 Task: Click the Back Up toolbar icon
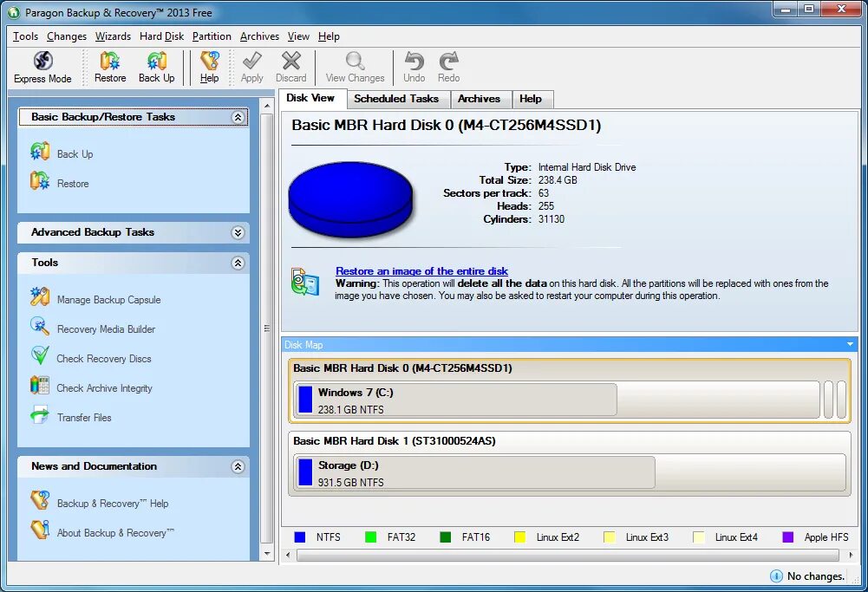(x=157, y=68)
